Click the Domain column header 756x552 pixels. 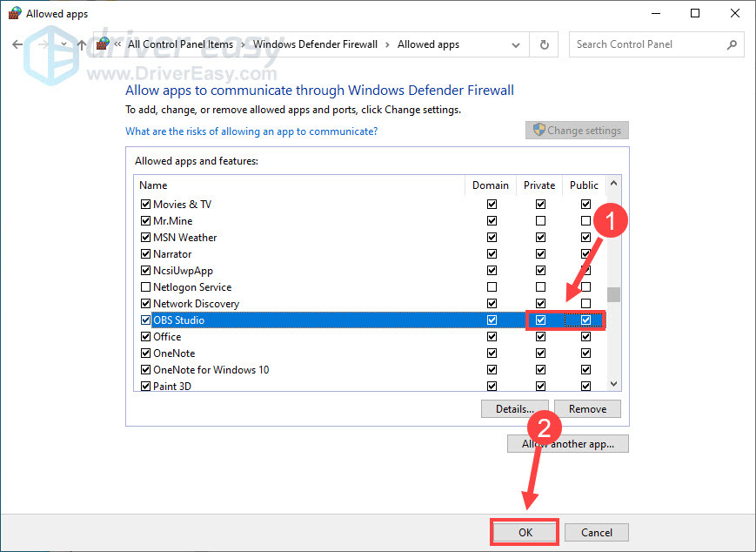(491, 185)
